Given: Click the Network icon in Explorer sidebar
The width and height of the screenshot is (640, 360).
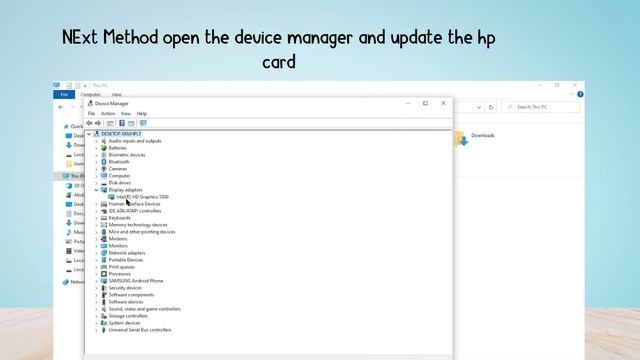Looking at the screenshot, I should [x=65, y=282].
